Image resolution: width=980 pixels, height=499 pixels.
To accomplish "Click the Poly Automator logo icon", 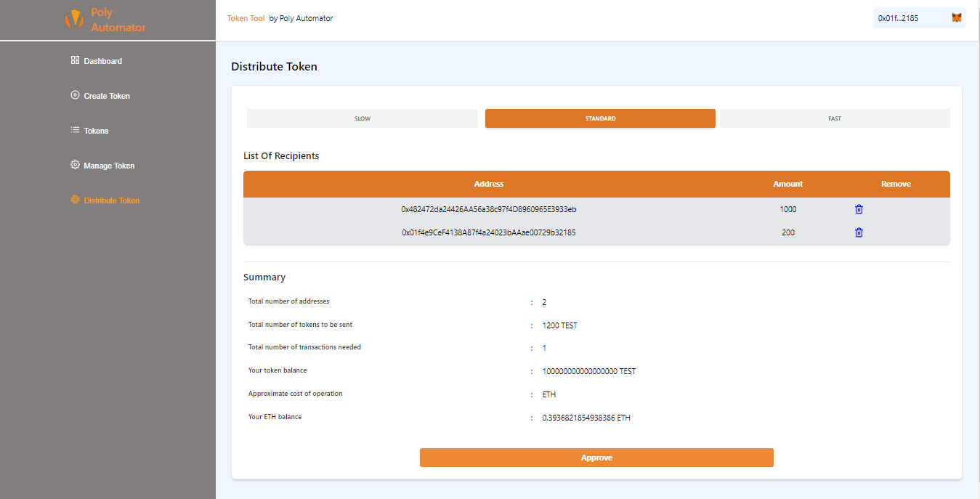I will [74, 20].
